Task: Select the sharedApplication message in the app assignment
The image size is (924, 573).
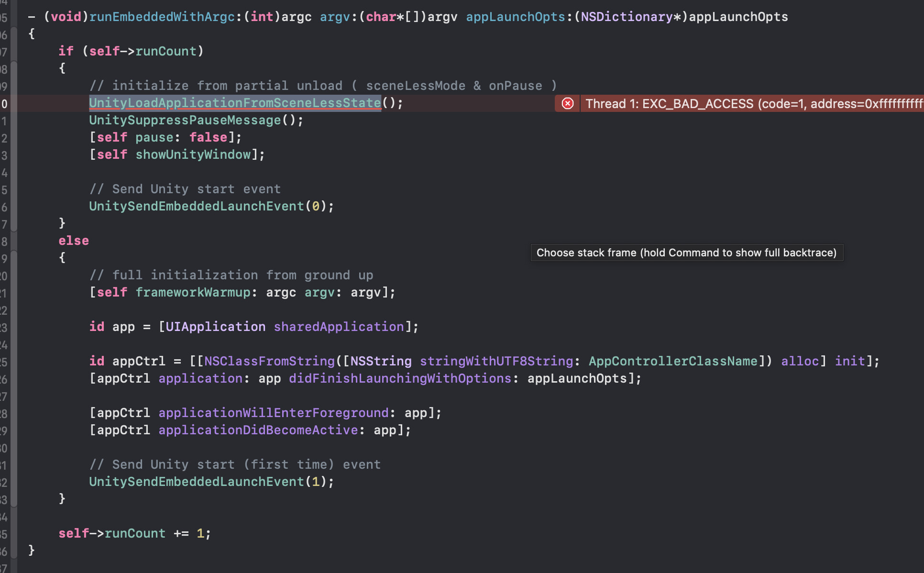Action: pyautogui.click(x=339, y=327)
